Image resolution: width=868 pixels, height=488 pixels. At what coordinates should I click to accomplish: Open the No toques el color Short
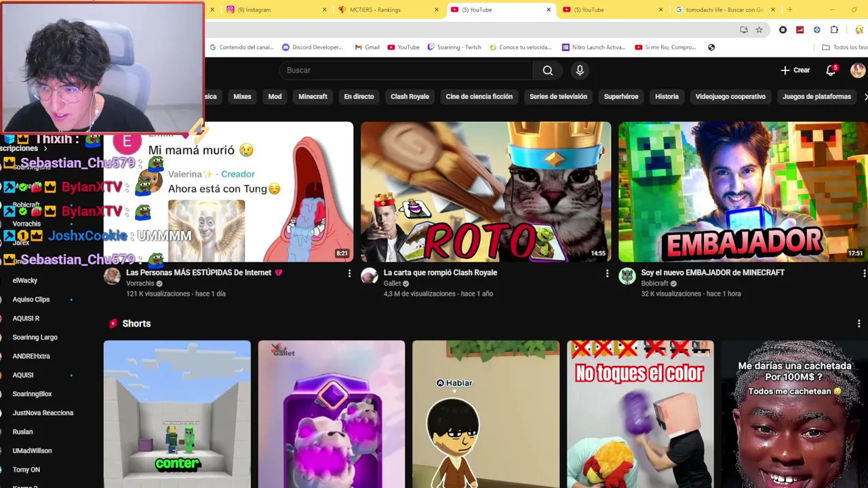(640, 414)
